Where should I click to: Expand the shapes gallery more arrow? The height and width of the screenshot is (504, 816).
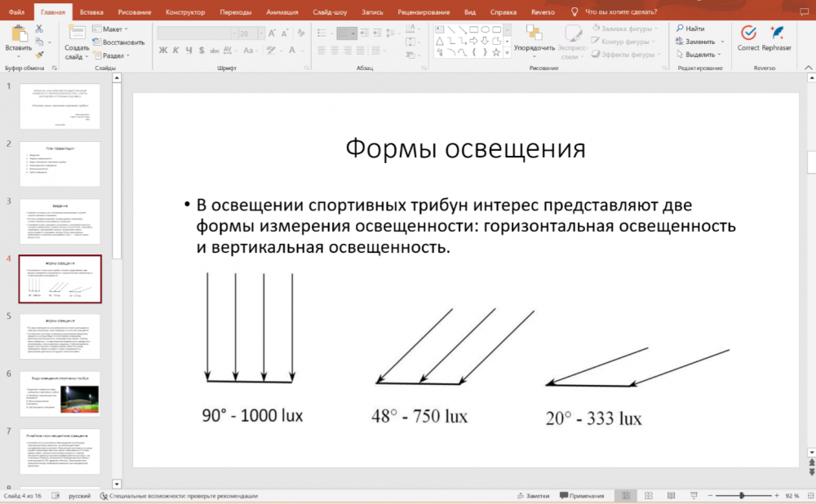508,52
